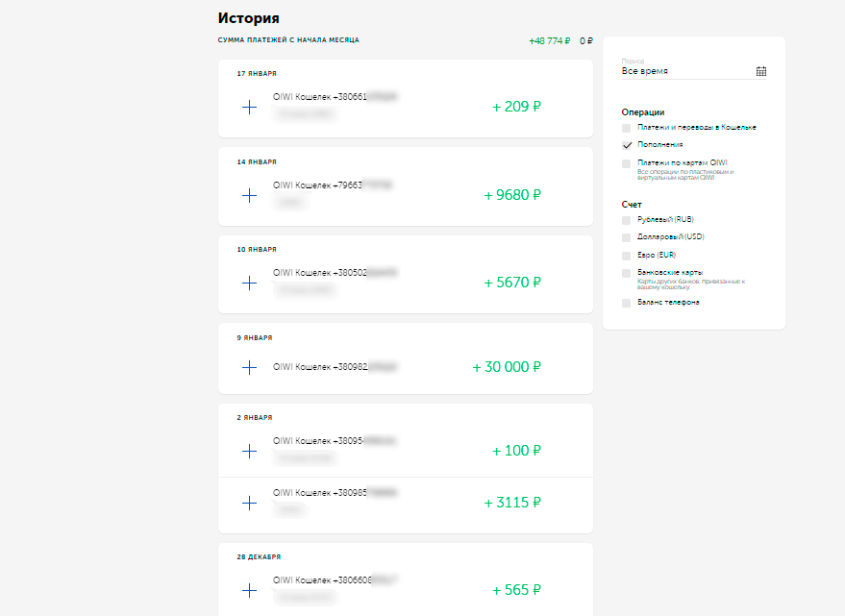Click plus icon for +9680 ₽ transaction
Screen dimensions: 845x616
[249, 195]
